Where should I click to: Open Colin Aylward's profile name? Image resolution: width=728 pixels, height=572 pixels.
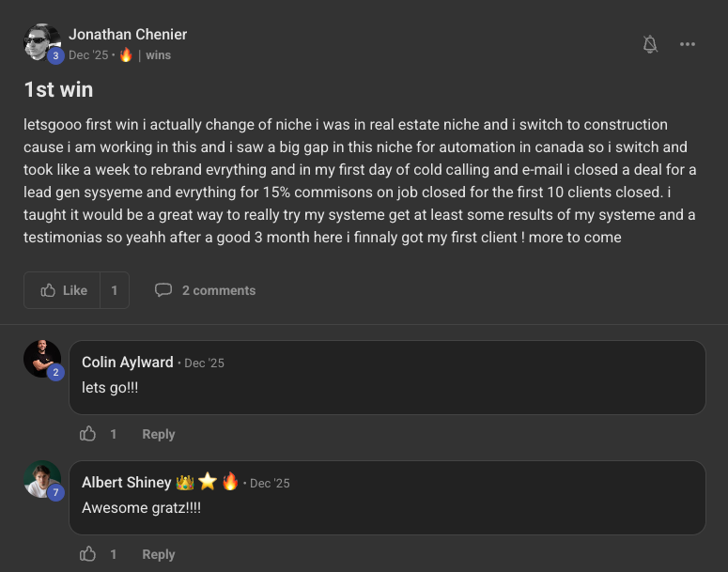pyautogui.click(x=128, y=363)
